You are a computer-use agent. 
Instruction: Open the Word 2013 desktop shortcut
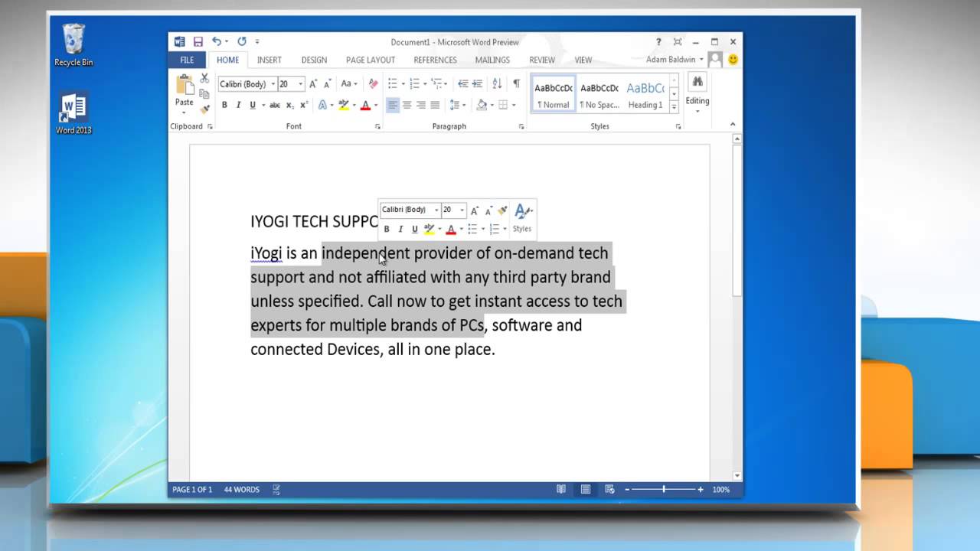(x=73, y=113)
